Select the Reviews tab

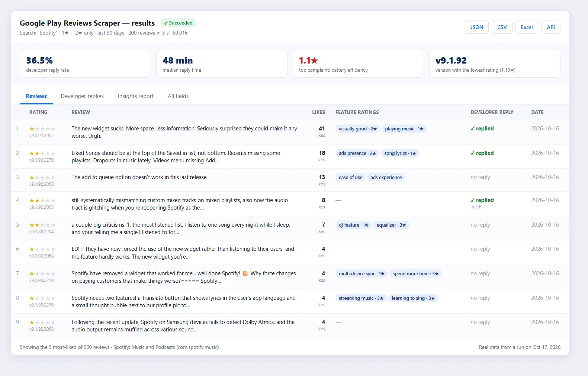point(36,96)
